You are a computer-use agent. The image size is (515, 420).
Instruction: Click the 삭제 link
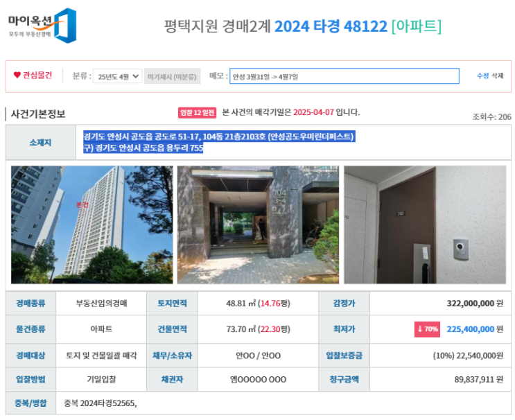point(497,76)
